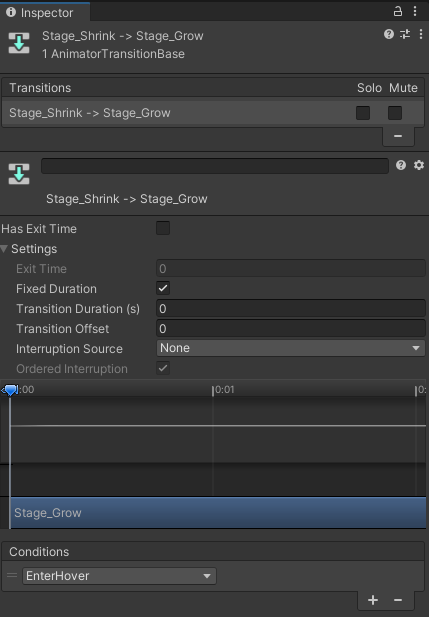Screen dimensions: 429x617
Task: Click the transition icon beside the name field
Action: point(19,174)
